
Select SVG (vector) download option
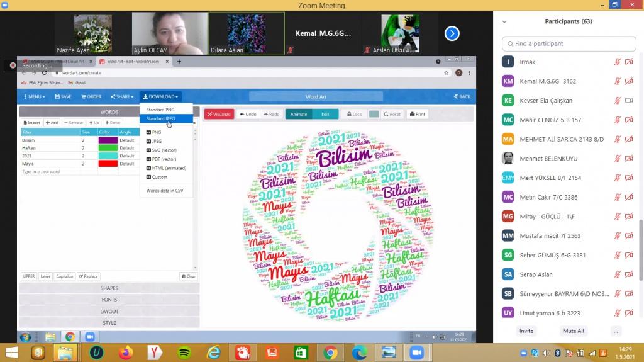[164, 150]
